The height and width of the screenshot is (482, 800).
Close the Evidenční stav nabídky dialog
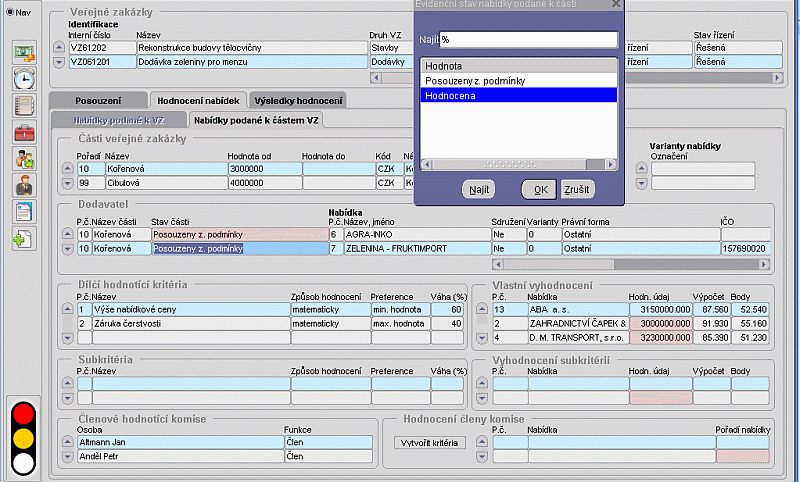[615, 4]
